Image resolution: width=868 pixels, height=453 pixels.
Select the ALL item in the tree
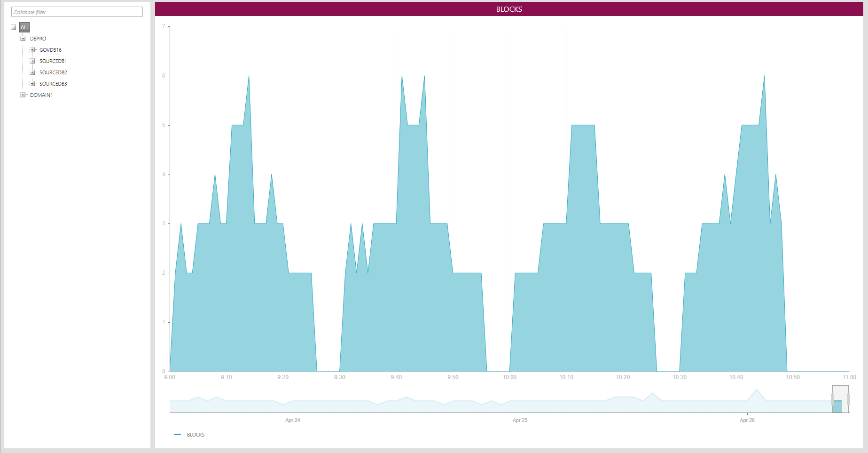pos(25,27)
